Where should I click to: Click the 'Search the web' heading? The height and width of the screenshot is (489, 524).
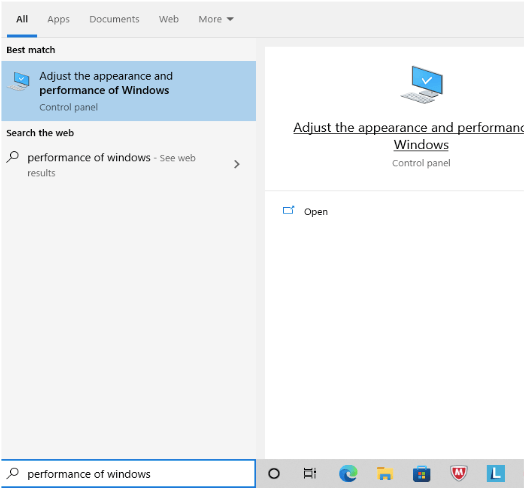(x=40, y=133)
